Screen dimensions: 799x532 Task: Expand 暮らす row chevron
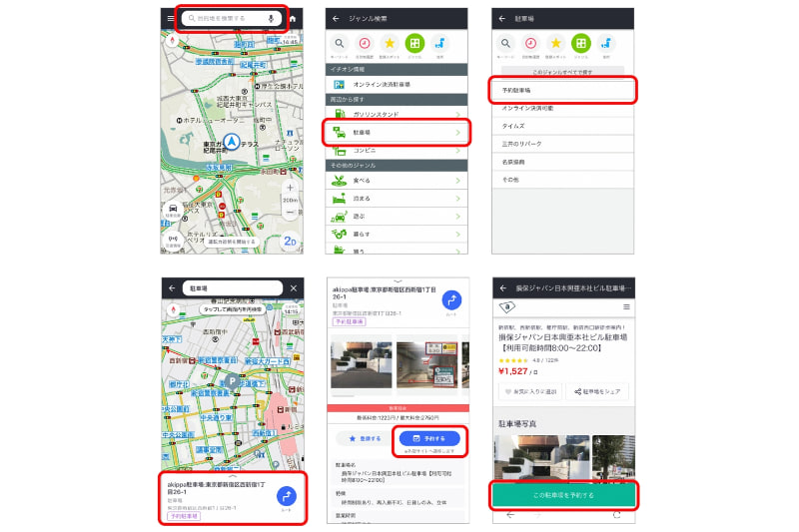coord(457,235)
